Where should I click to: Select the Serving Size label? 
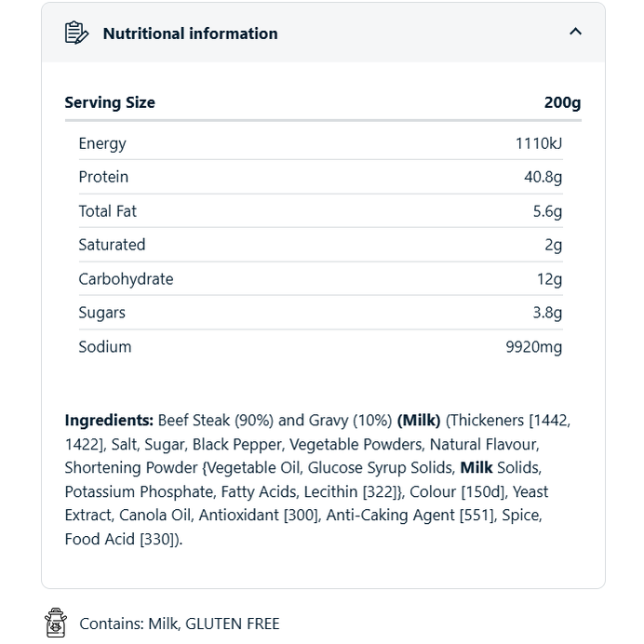pyautogui.click(x=110, y=102)
